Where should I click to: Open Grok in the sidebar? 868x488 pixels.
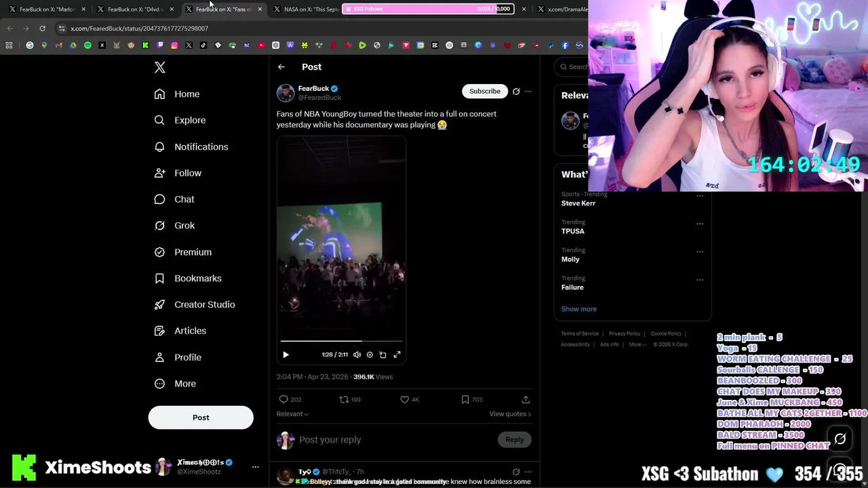point(174,226)
